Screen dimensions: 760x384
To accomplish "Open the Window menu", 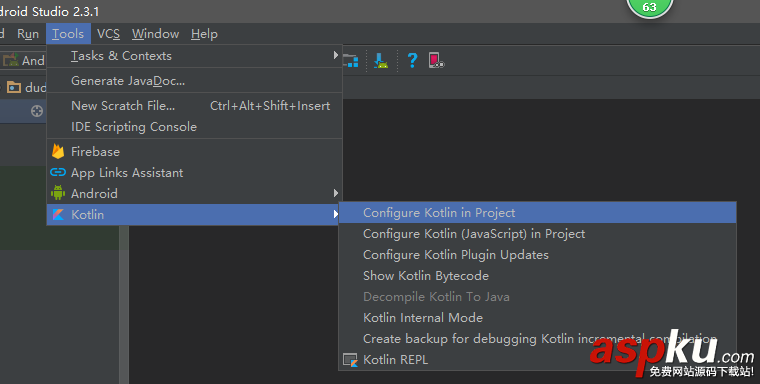I will click(x=155, y=34).
